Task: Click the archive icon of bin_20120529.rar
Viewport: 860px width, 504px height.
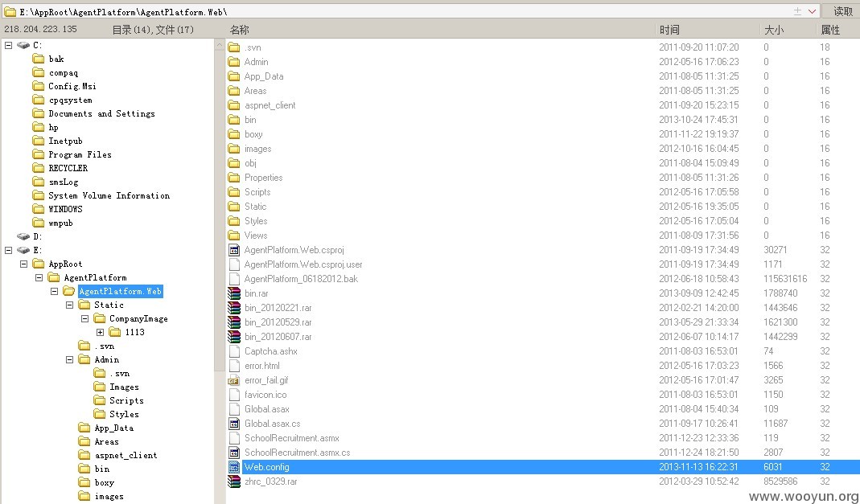Action: 234,322
